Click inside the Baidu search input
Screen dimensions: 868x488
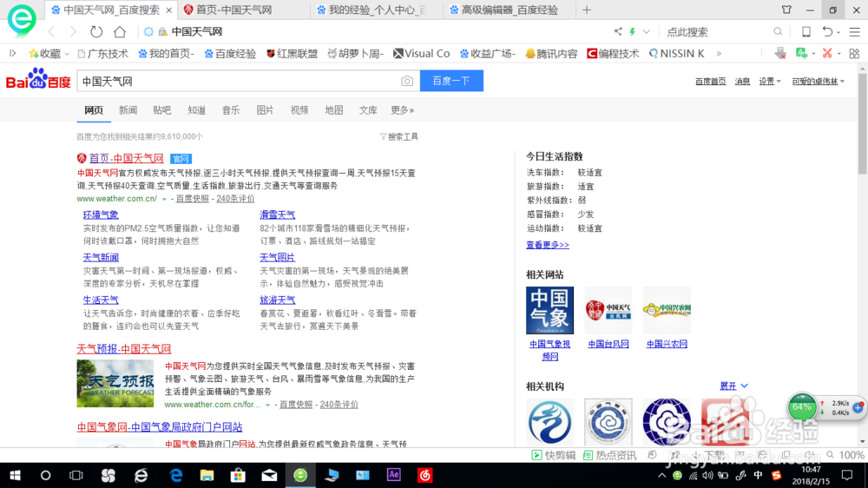coord(238,82)
